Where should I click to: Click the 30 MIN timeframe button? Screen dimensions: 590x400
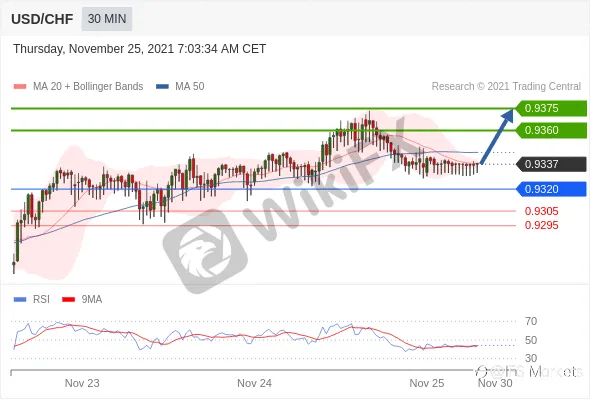pos(107,18)
